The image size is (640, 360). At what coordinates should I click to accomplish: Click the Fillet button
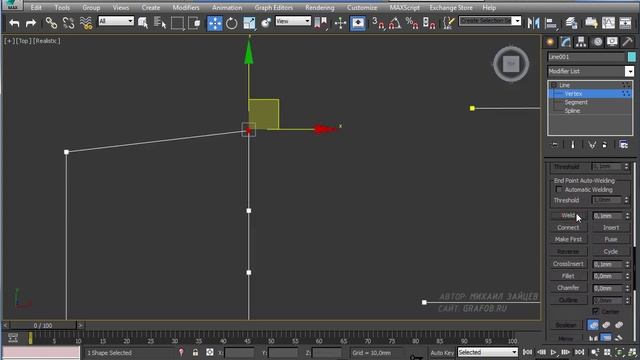568,276
